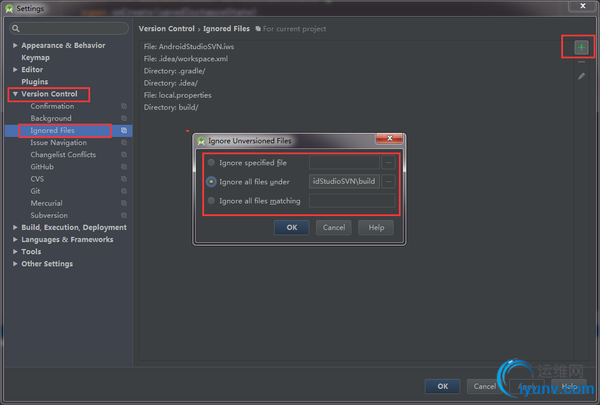Viewport: 600px width, 405px height.
Task: Click project-level icon beside Changelist Conflicts
Action: tap(124, 155)
